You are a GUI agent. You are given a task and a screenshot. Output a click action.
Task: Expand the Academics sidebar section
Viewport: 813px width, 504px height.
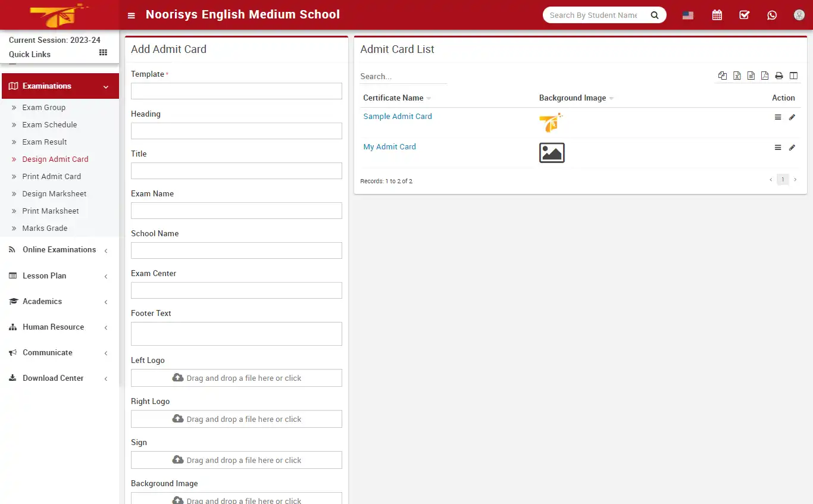[x=43, y=301]
